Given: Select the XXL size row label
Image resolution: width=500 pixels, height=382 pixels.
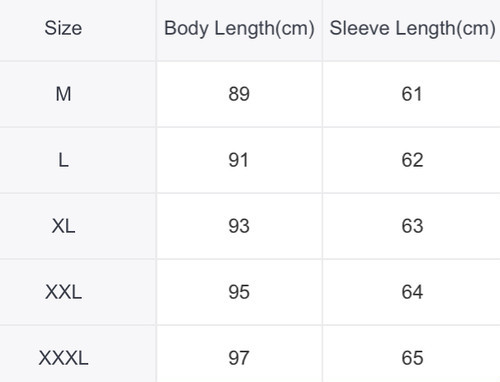Looking at the screenshot, I should pos(63,292).
